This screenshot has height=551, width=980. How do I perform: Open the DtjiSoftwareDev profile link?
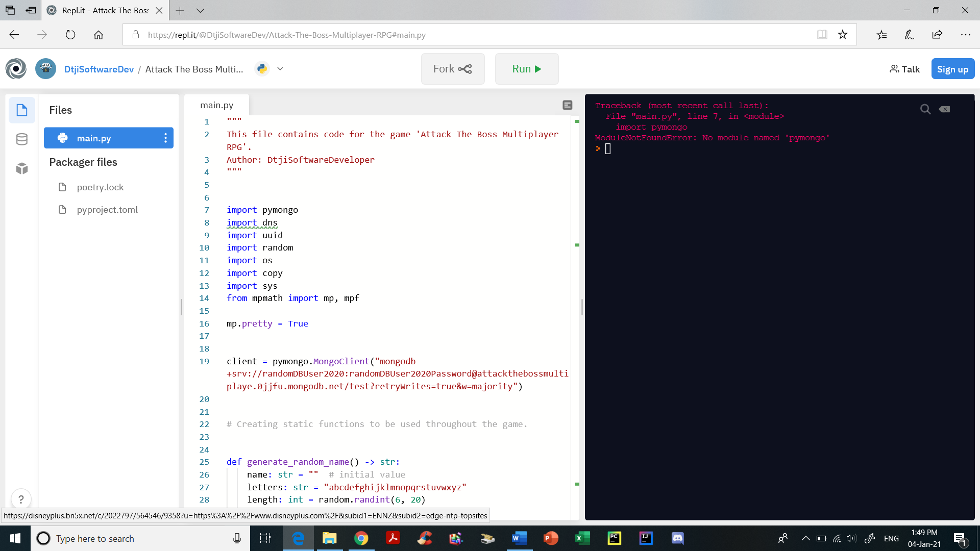pos(99,69)
